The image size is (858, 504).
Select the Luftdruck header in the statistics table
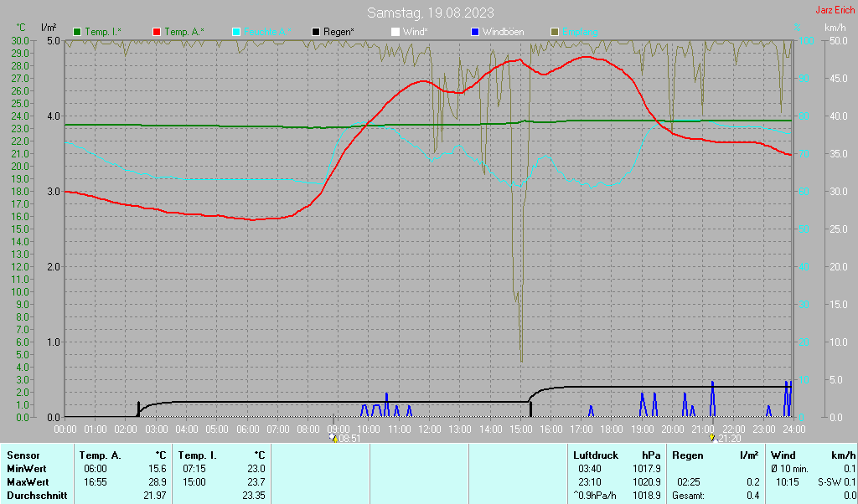(595, 455)
